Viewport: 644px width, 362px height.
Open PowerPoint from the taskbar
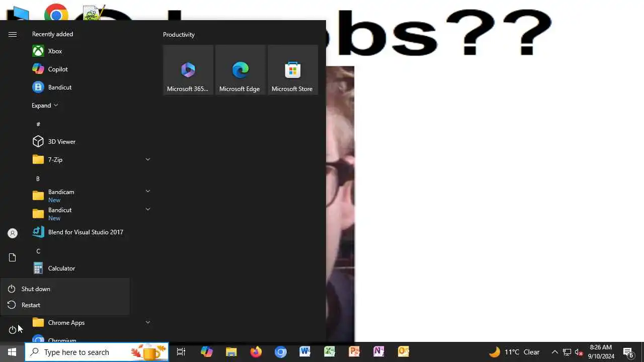[354, 352]
